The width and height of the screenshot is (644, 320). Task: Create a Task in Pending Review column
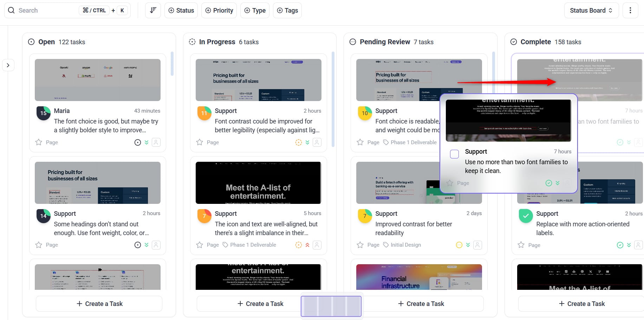[421, 304]
